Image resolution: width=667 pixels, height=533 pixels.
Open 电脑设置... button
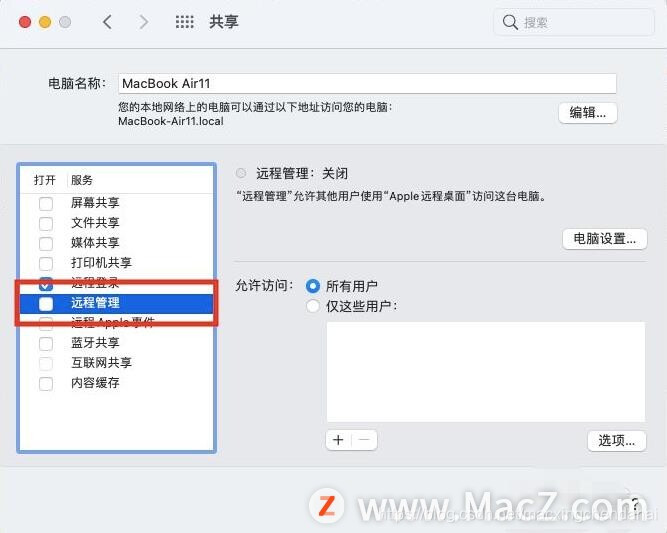[604, 239]
